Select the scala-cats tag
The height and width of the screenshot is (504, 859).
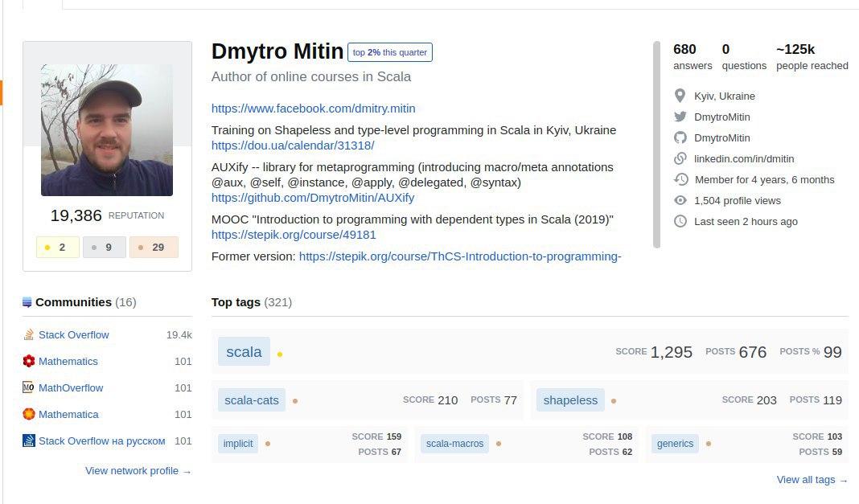point(252,400)
